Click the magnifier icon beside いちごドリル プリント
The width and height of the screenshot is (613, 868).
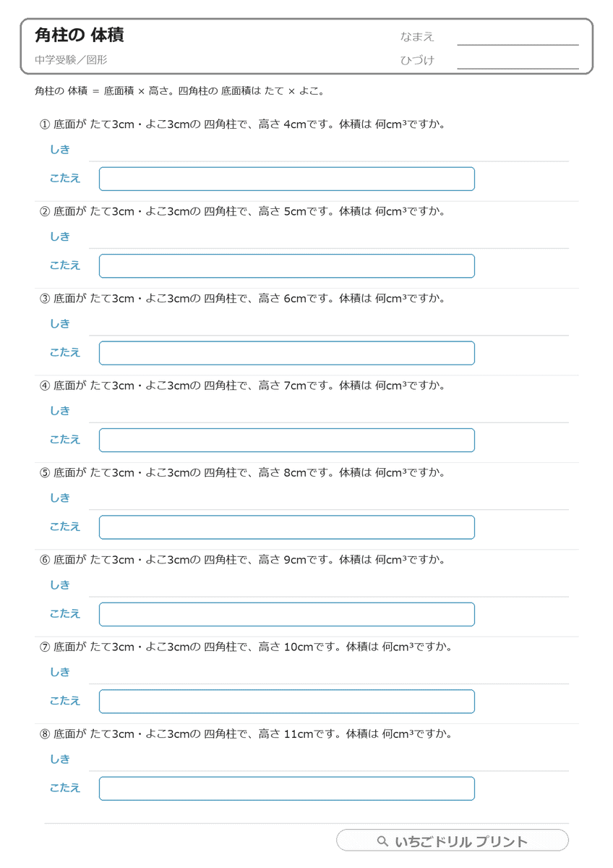383,841
